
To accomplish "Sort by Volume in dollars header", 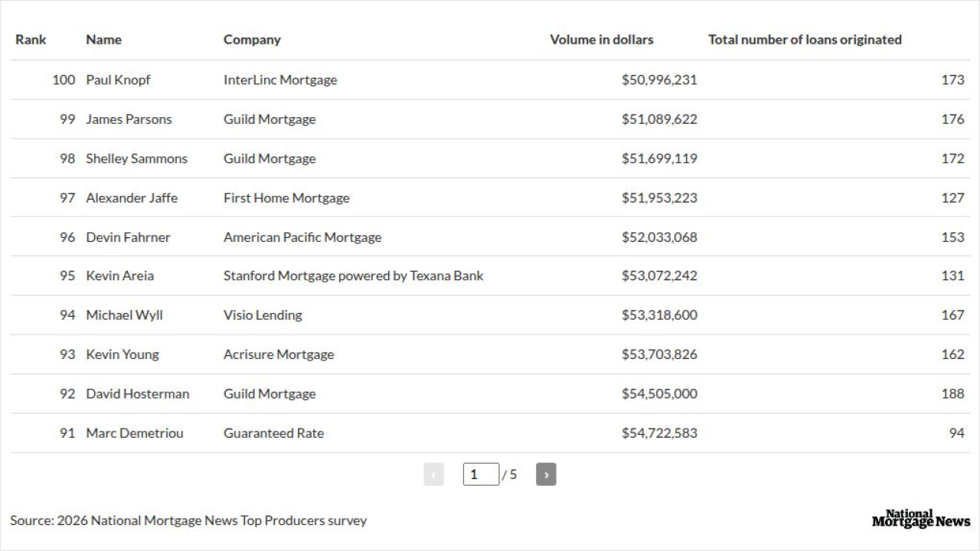I will pyautogui.click(x=601, y=40).
